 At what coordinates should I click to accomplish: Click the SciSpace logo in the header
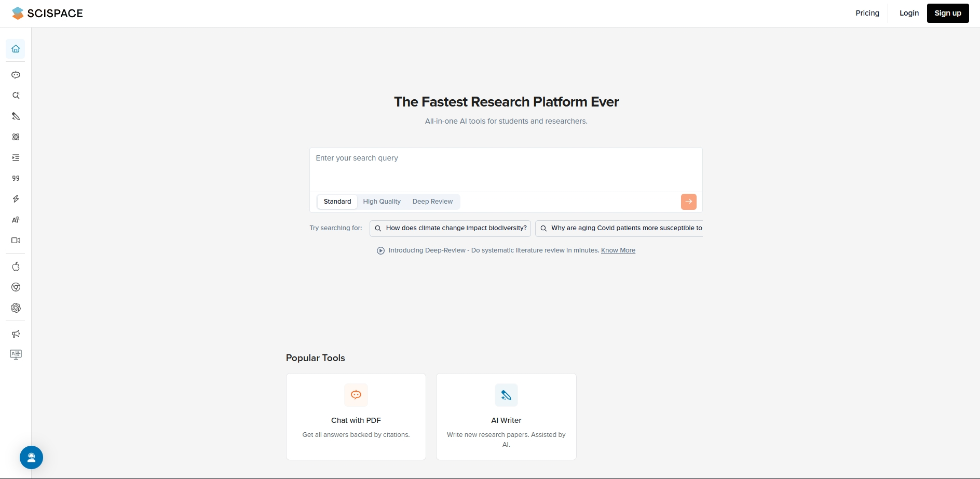[47, 14]
